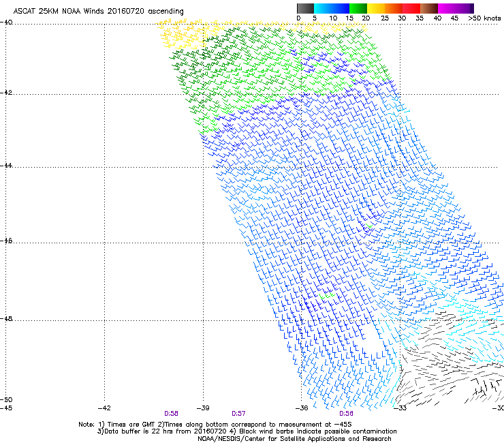
Task: Click the latitude axis label '-46'
Action: (6, 241)
